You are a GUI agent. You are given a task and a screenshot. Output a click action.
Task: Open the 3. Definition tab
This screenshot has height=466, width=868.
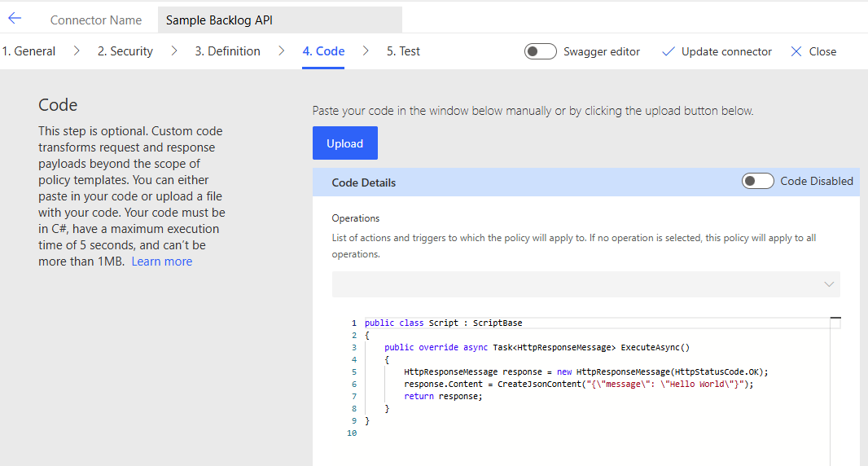pos(228,51)
